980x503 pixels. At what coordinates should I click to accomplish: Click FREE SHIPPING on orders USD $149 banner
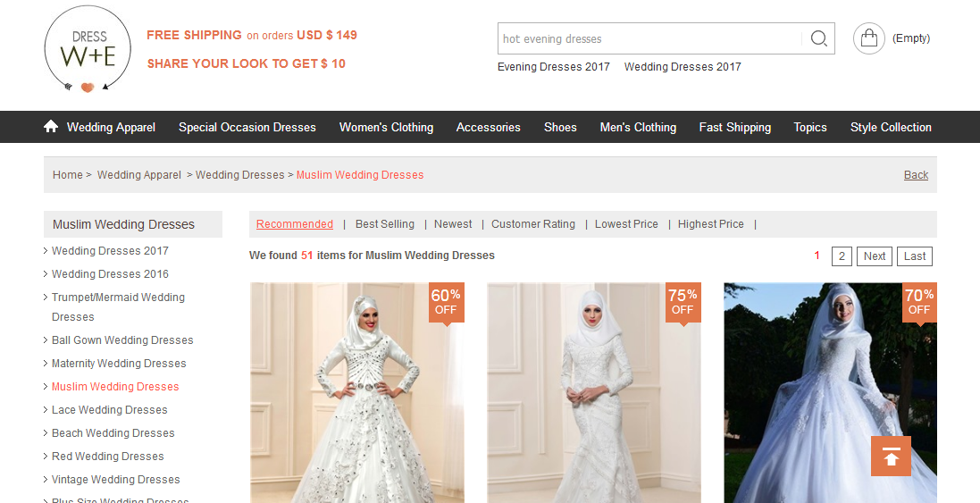[252, 35]
